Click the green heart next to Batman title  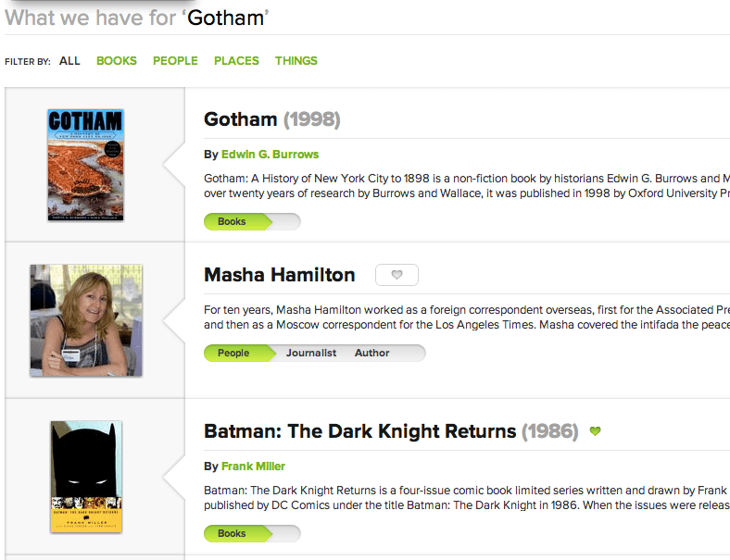pyautogui.click(x=596, y=431)
